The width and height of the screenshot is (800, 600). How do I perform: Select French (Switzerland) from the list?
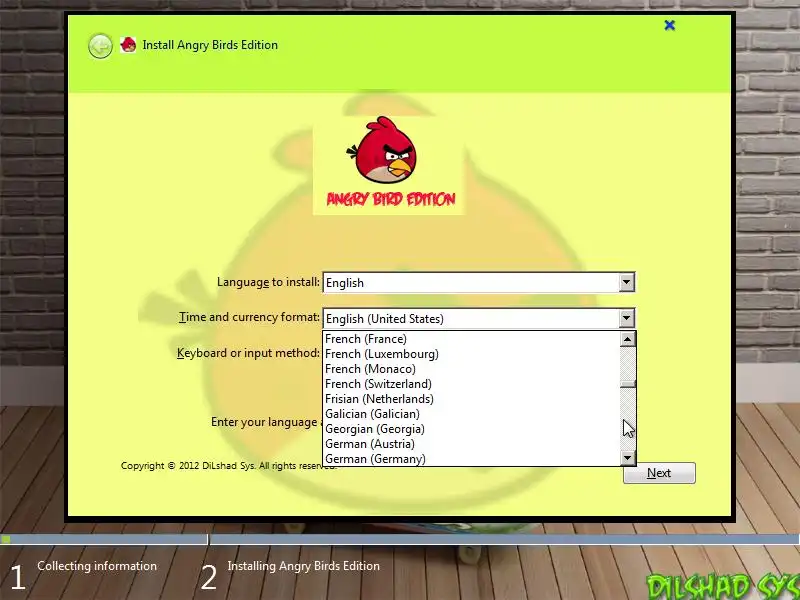[471, 384]
